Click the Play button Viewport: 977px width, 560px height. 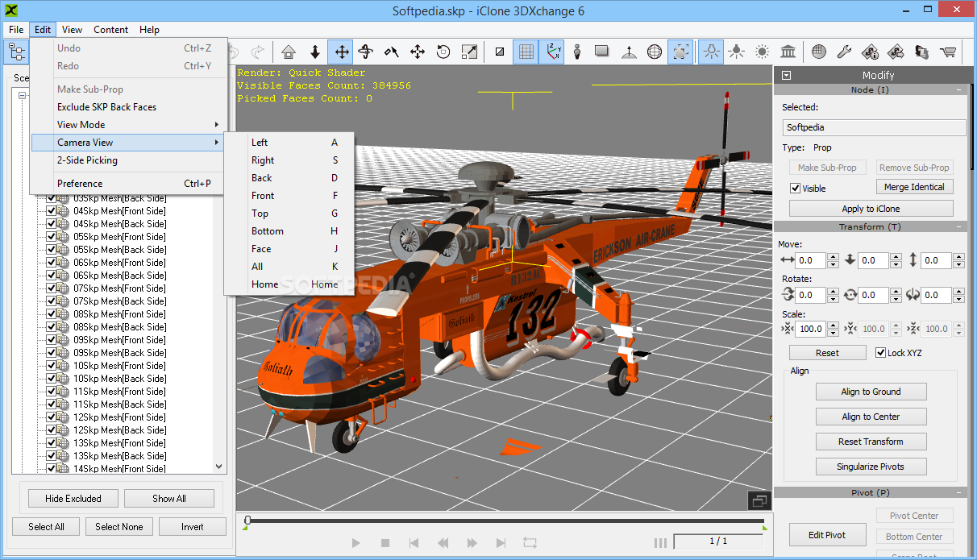click(x=355, y=543)
